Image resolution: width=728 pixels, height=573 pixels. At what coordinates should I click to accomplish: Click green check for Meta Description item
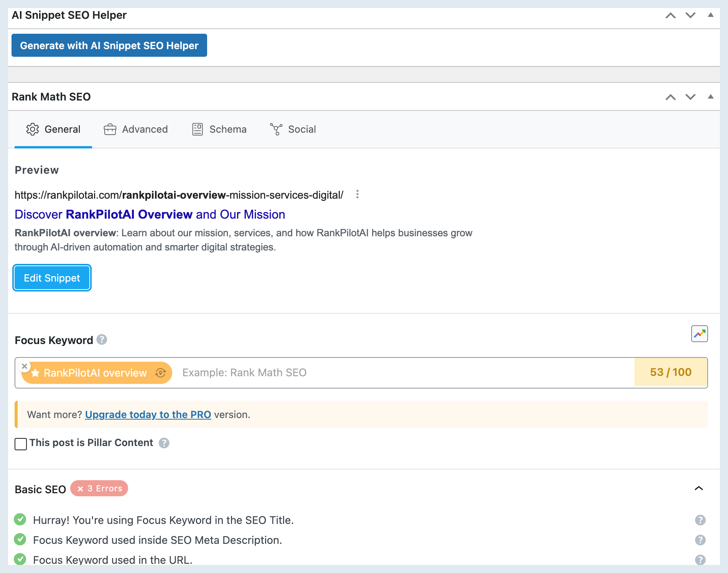(x=20, y=539)
